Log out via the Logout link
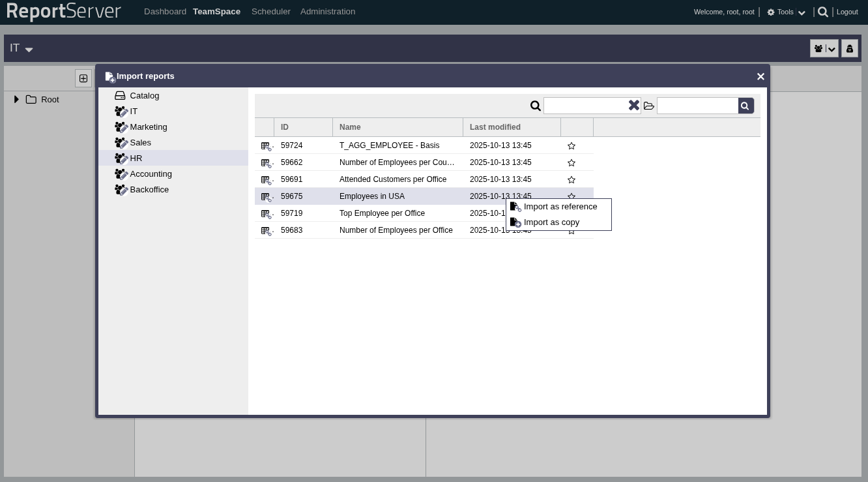 tap(847, 12)
